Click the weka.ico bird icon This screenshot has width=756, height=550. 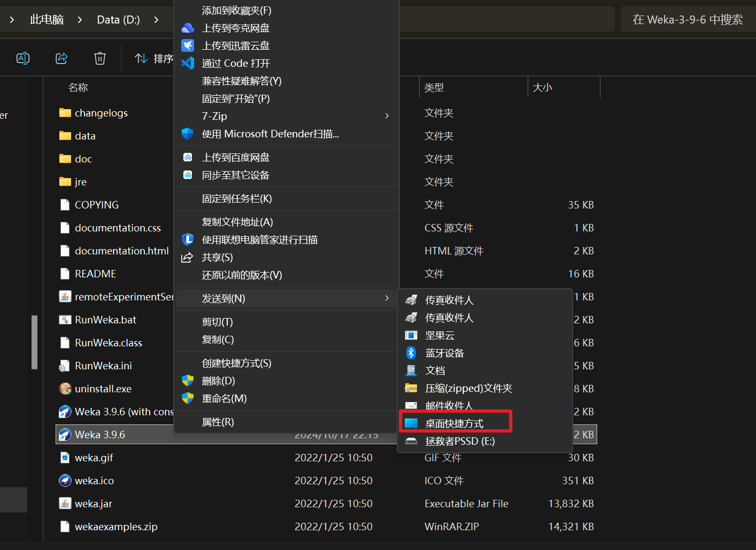click(x=65, y=481)
